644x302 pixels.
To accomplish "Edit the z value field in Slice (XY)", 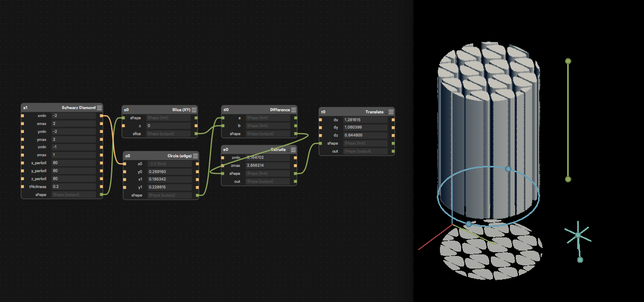I will pyautogui.click(x=169, y=126).
